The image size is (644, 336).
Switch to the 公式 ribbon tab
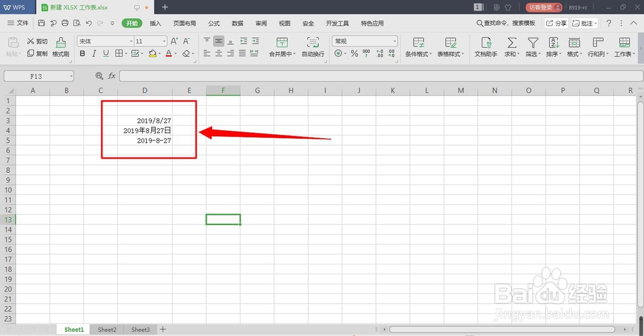point(214,23)
